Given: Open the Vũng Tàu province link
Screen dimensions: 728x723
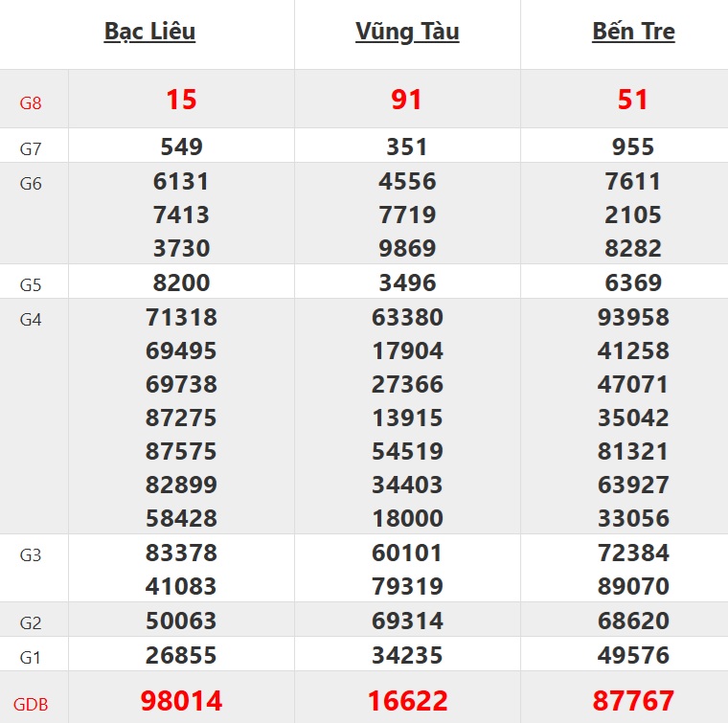Looking at the screenshot, I should point(407,32).
